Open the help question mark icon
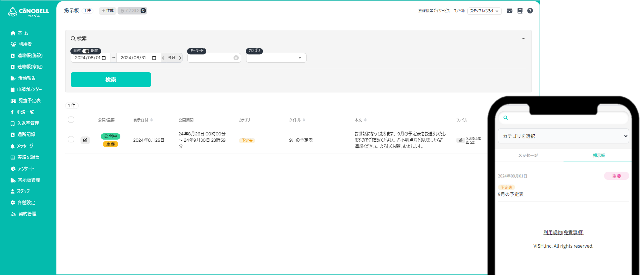The width and height of the screenshot is (644, 275). pyautogui.click(x=530, y=11)
